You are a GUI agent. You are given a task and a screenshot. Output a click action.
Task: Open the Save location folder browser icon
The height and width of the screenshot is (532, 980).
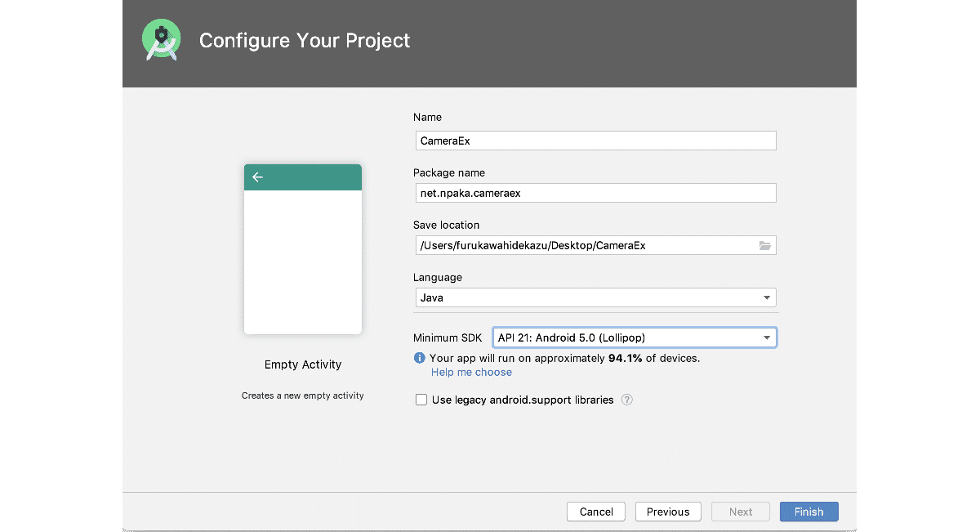(x=765, y=245)
